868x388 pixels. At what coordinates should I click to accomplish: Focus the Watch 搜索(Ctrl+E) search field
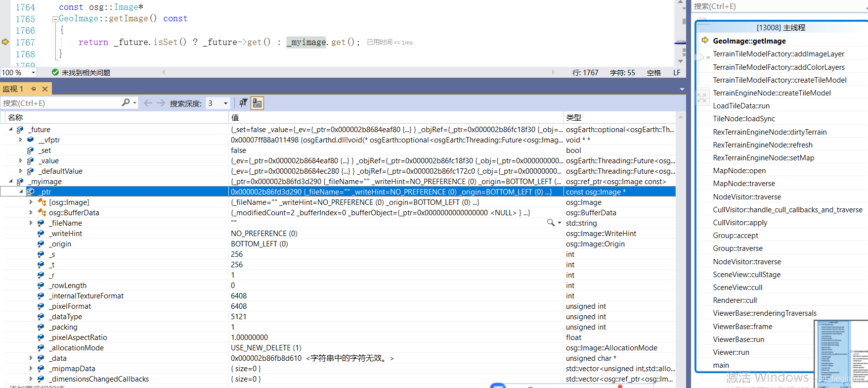[61, 103]
